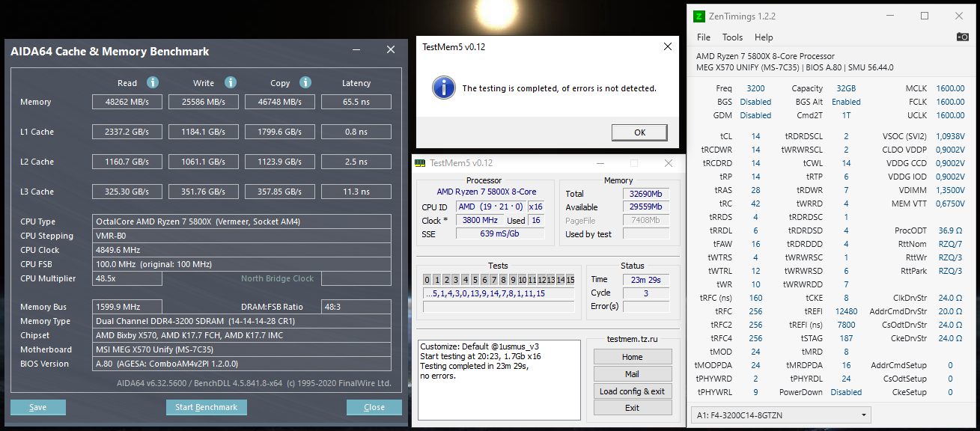Click Memory Read value 48262 MB/s
Image resolution: width=980 pixels, height=431 pixels.
pos(127,102)
